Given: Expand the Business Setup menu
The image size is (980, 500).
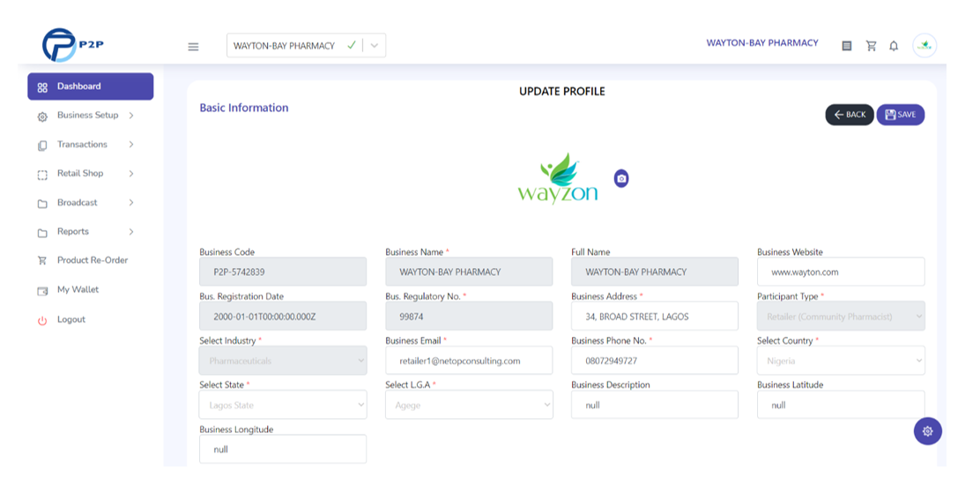Looking at the screenshot, I should (x=85, y=116).
